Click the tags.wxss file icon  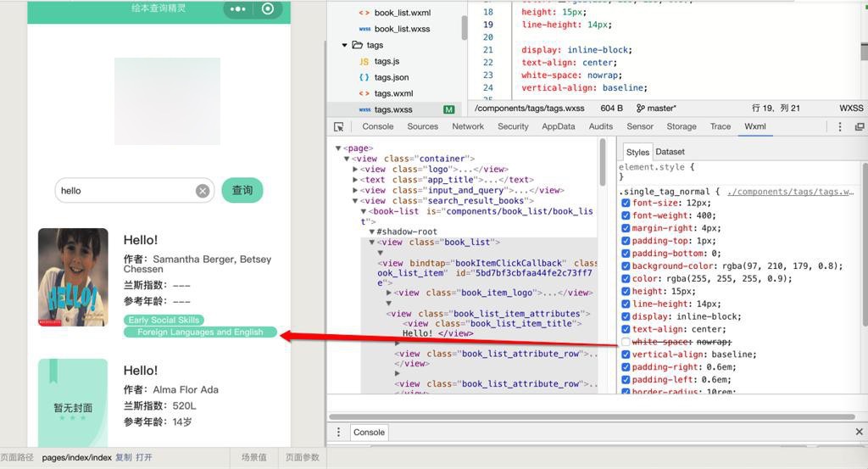pos(364,109)
